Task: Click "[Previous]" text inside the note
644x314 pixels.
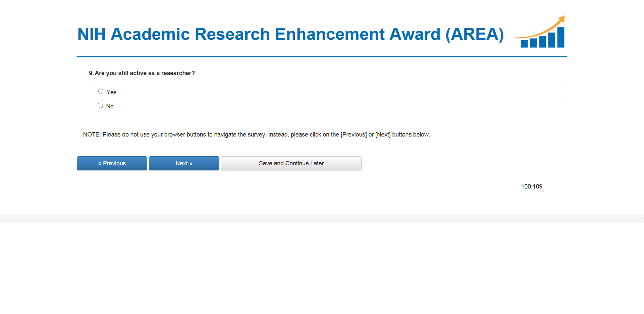Action: [354, 135]
